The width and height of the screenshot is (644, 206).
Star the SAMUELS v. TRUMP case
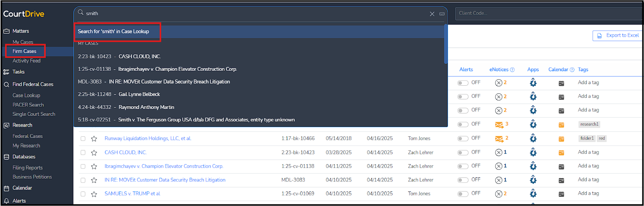[94, 194]
